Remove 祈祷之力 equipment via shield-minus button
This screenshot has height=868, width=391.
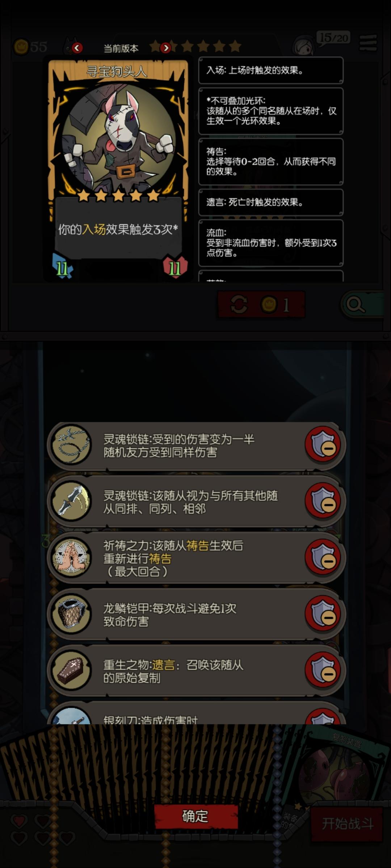323,557
